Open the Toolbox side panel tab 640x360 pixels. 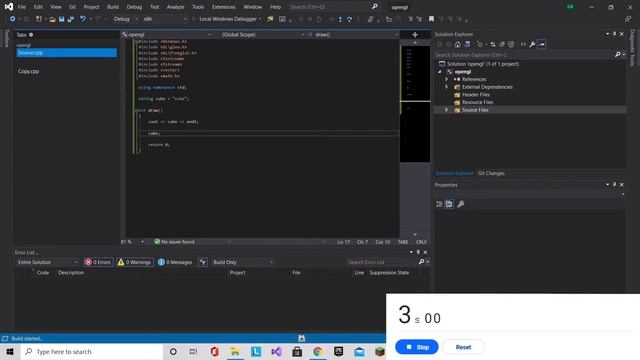pyautogui.click(x=6, y=39)
